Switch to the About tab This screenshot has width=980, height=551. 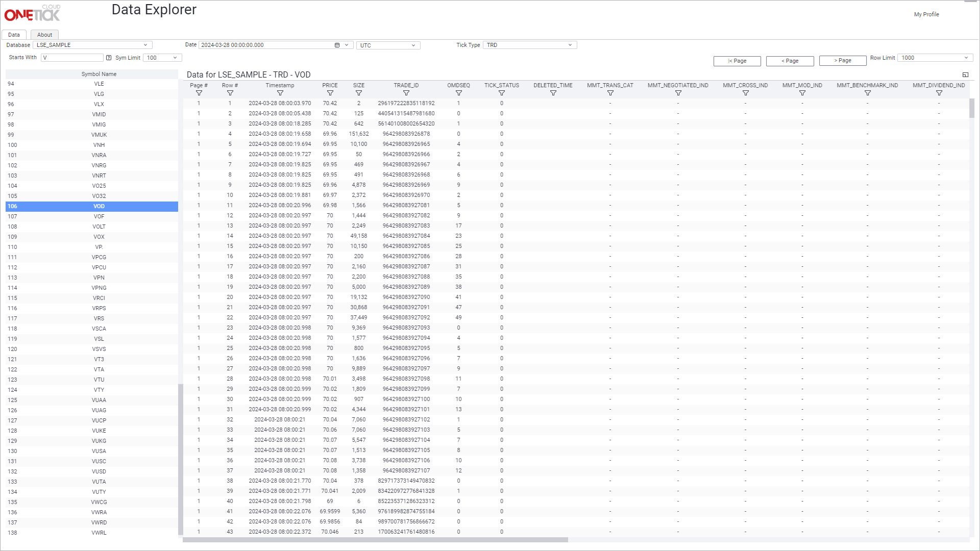pyautogui.click(x=44, y=35)
